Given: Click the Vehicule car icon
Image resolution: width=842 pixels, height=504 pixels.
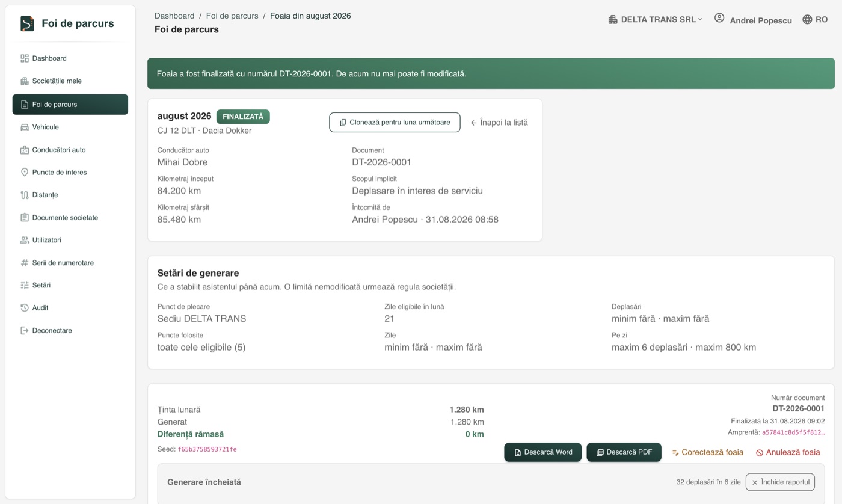Looking at the screenshot, I should tap(25, 128).
